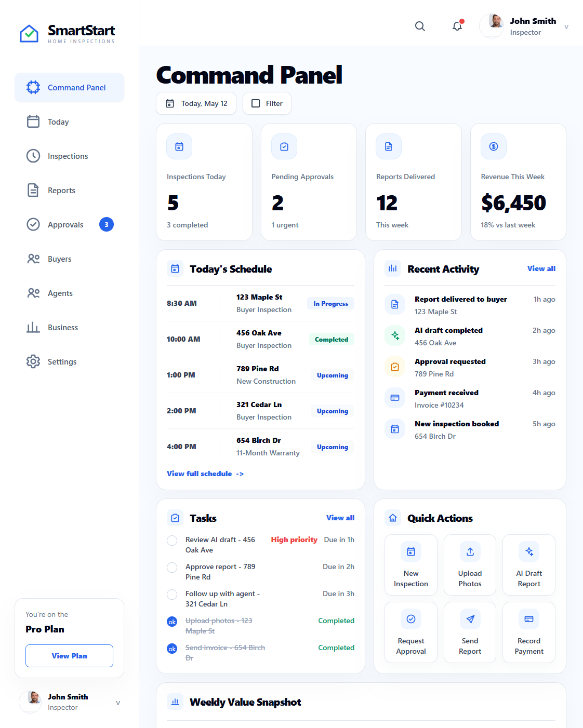
Task: Check off Review AI draft - 456 Oak Ave
Action: [x=172, y=541]
